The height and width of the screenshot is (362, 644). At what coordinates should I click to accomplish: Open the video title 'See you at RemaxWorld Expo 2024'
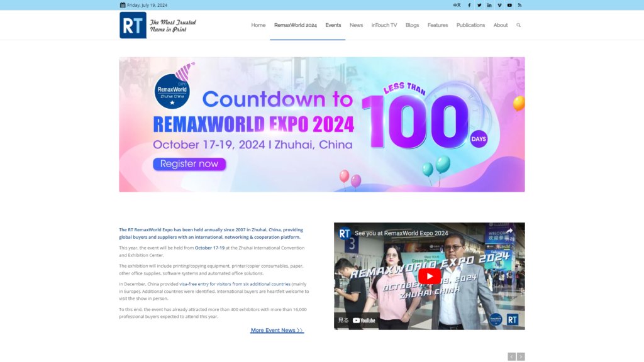point(401,233)
